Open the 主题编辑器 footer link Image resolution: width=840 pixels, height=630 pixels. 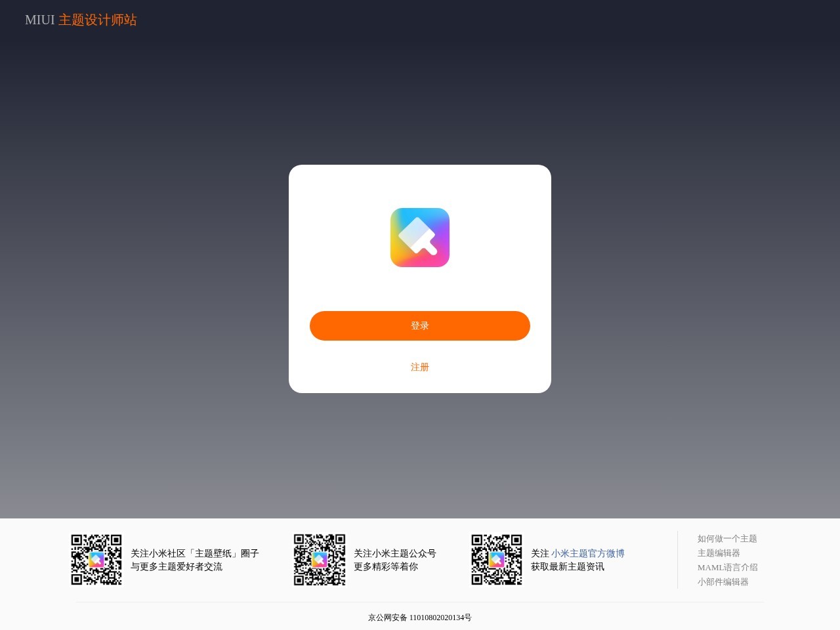(x=719, y=553)
